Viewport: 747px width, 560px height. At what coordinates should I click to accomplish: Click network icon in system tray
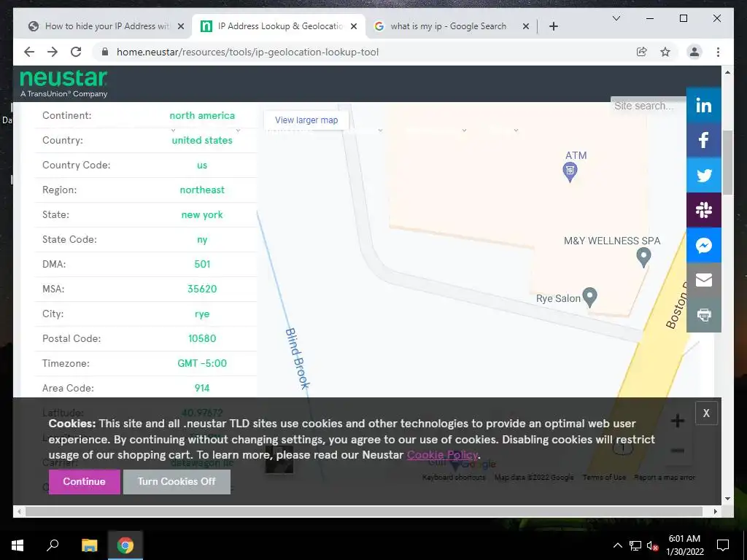(635, 545)
